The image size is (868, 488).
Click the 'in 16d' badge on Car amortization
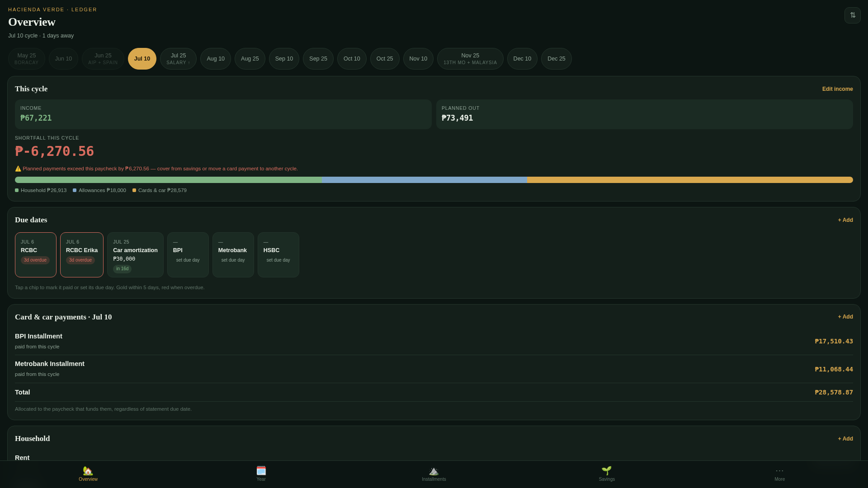coord(122,269)
